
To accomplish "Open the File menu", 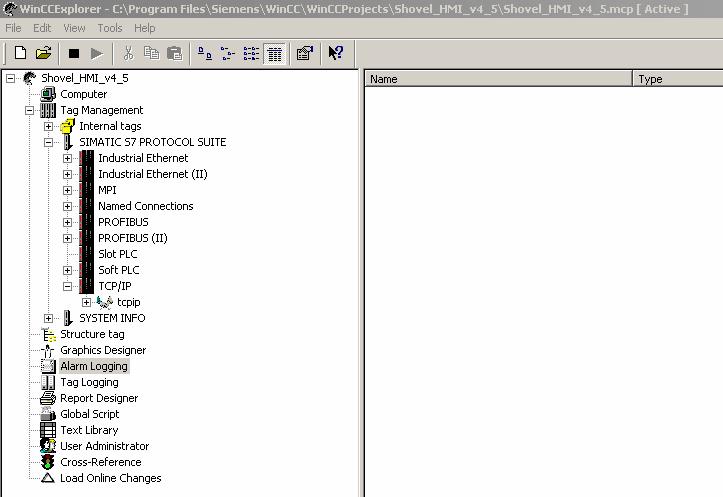I will (x=13, y=28).
